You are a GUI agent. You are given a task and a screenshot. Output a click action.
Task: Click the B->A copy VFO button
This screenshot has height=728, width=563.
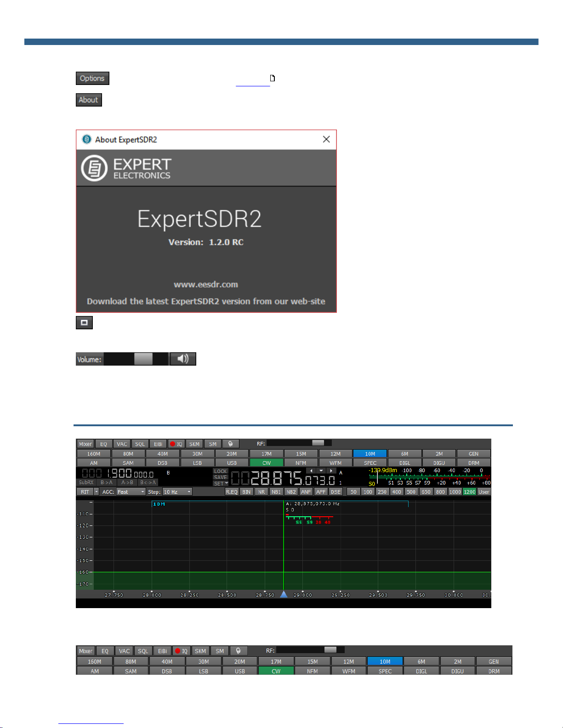coord(107,482)
